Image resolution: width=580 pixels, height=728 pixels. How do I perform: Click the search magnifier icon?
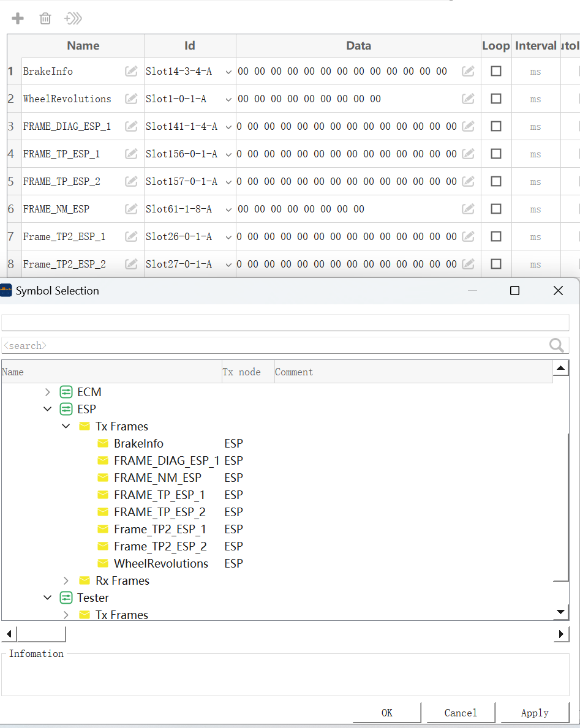[x=556, y=345]
